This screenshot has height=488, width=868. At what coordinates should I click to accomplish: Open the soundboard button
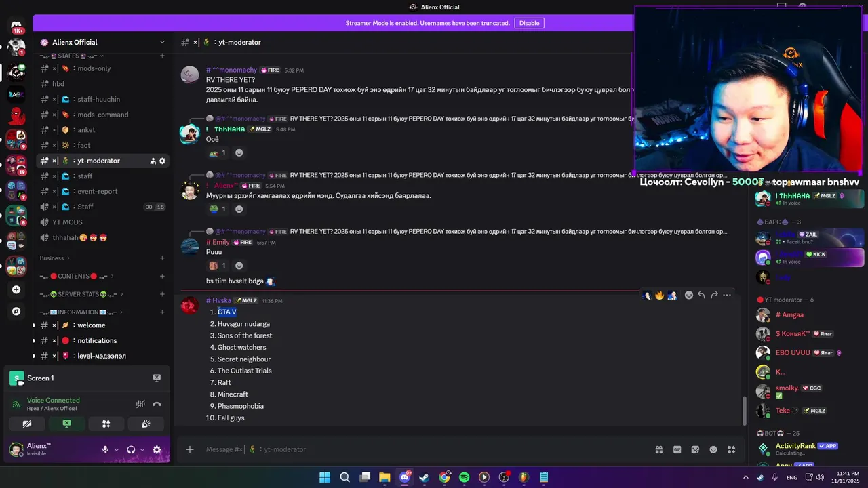click(145, 424)
